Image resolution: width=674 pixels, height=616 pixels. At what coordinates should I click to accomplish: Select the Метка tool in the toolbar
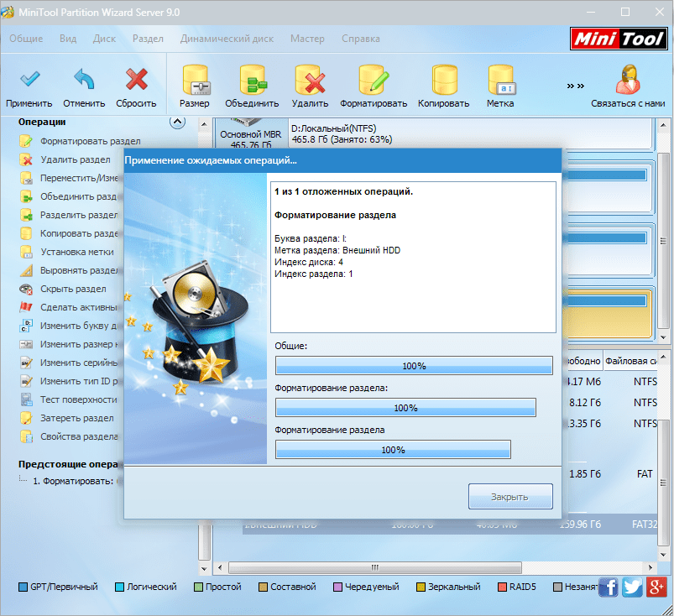(x=500, y=84)
